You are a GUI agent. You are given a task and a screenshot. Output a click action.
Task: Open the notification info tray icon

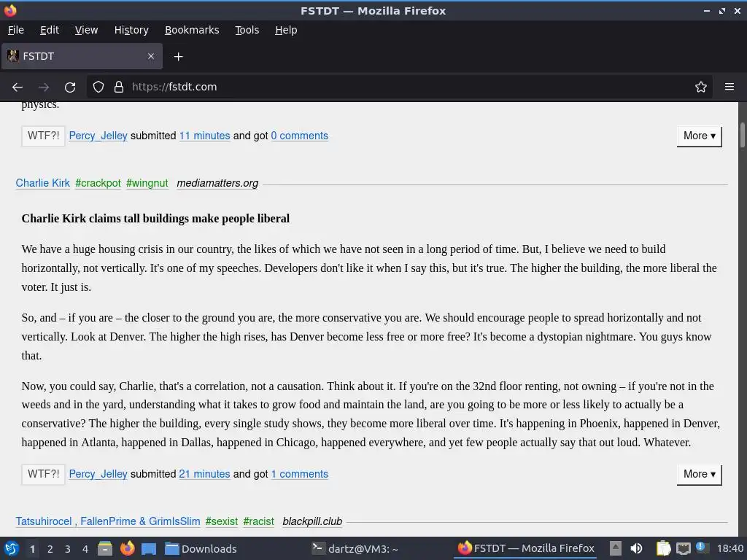tap(701, 547)
